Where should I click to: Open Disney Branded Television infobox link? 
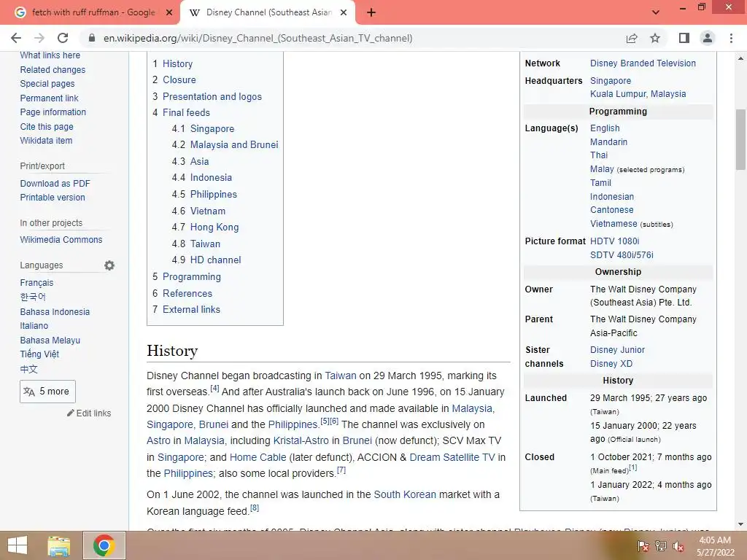(643, 63)
